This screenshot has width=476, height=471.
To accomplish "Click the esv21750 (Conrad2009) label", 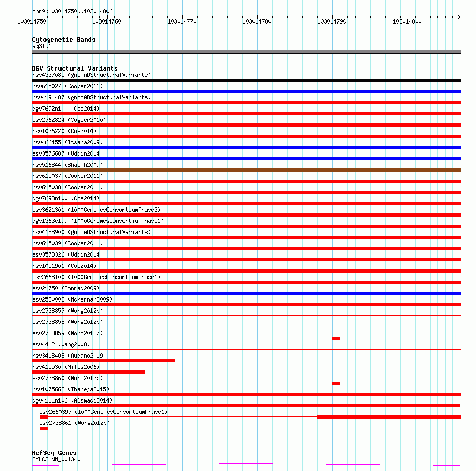I will [66, 288].
